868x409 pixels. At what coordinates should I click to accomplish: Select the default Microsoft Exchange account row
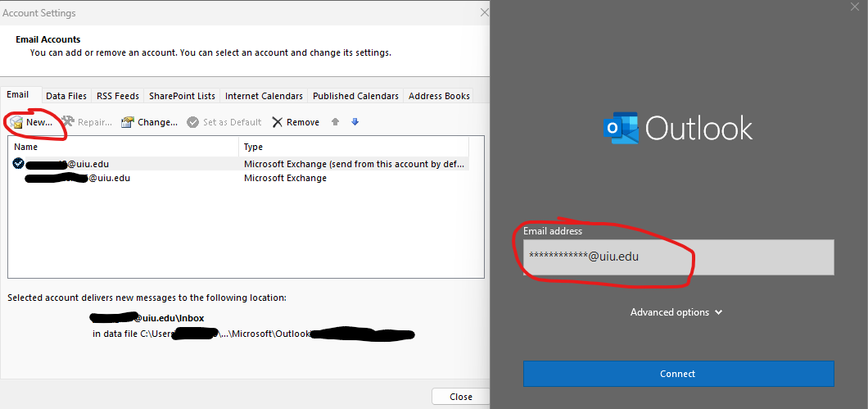click(x=238, y=164)
